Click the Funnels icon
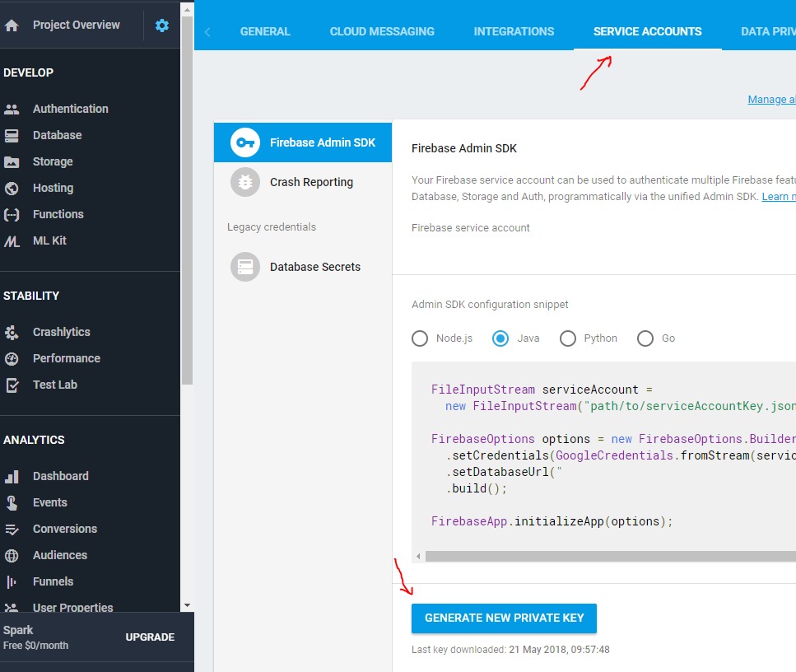 pos(12,582)
